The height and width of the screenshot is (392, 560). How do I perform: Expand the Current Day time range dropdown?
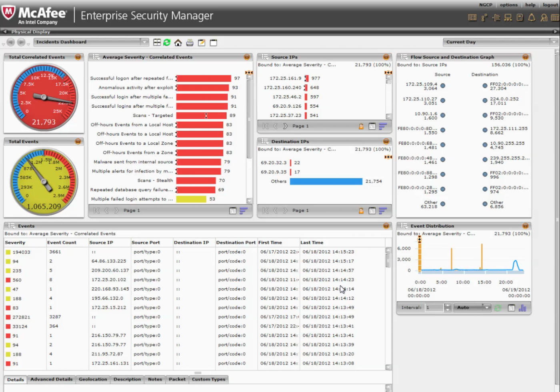click(554, 42)
